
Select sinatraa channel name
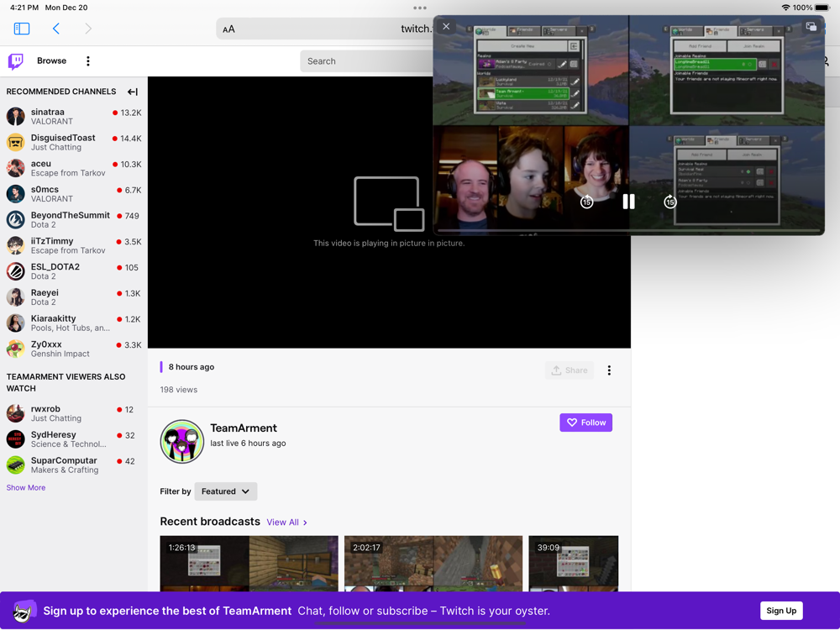pyautogui.click(x=48, y=112)
